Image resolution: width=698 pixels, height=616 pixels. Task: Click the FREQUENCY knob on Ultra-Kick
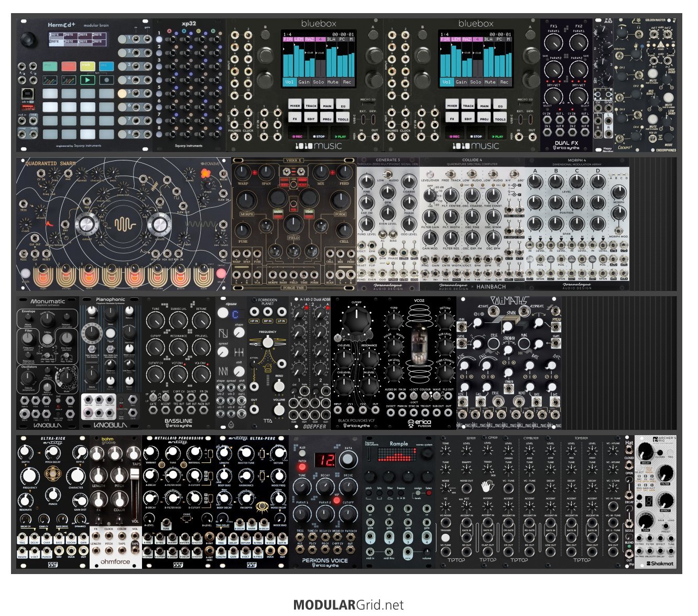30,476
